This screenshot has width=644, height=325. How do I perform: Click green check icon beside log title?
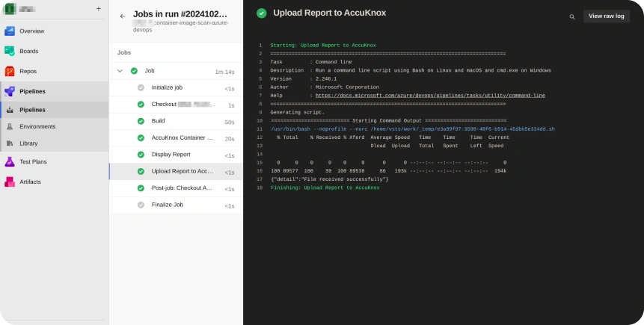click(262, 13)
